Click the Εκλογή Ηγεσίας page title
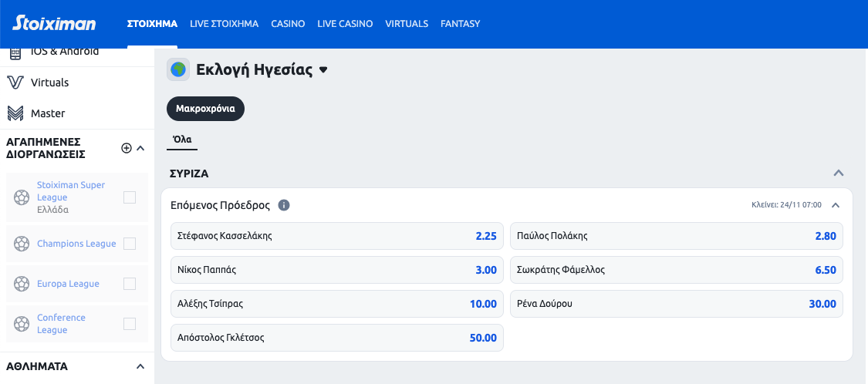 254,69
